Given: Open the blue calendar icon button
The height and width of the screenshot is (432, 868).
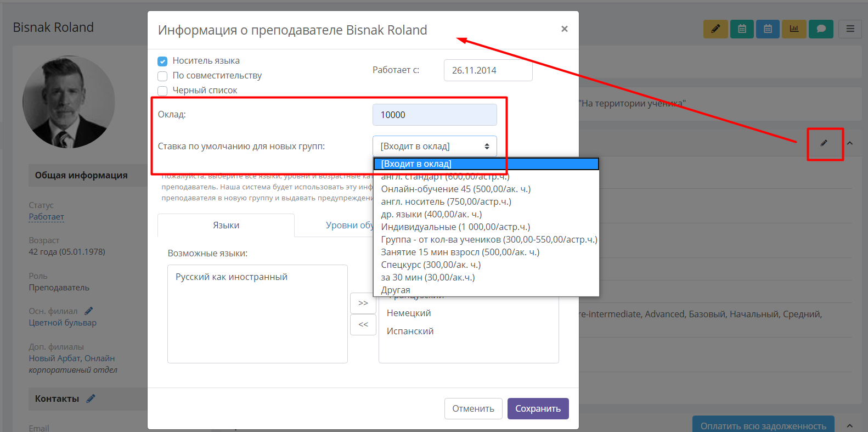Looking at the screenshot, I should click(768, 29).
